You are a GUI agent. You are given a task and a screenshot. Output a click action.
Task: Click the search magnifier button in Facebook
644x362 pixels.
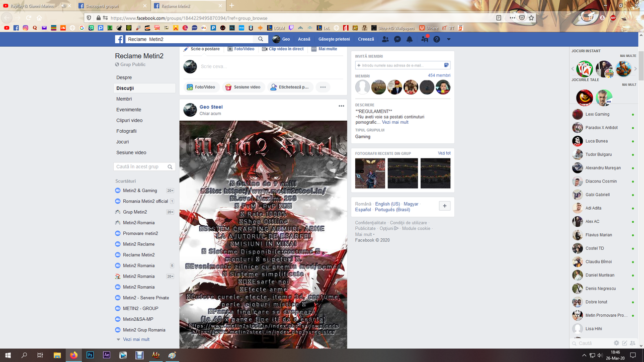click(261, 39)
